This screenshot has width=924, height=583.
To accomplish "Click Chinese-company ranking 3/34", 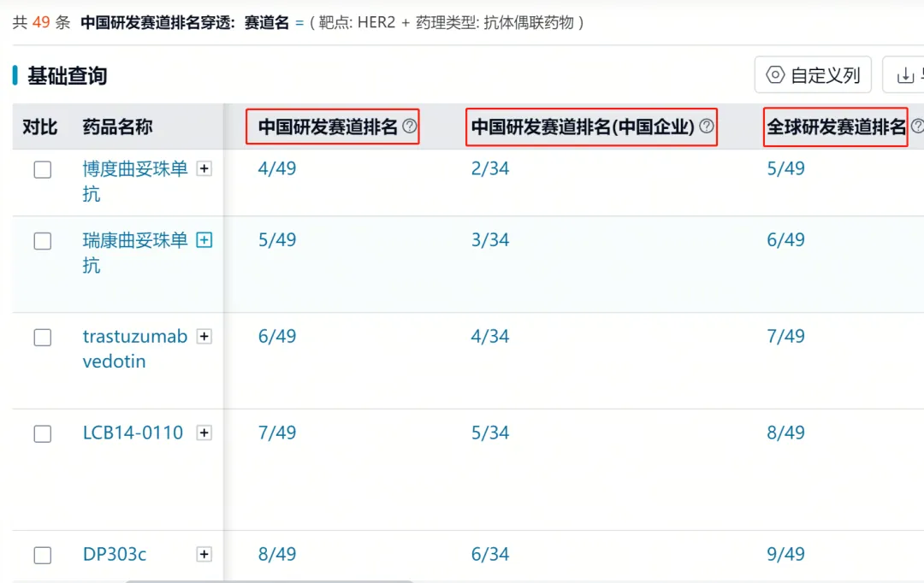I will click(x=490, y=239).
